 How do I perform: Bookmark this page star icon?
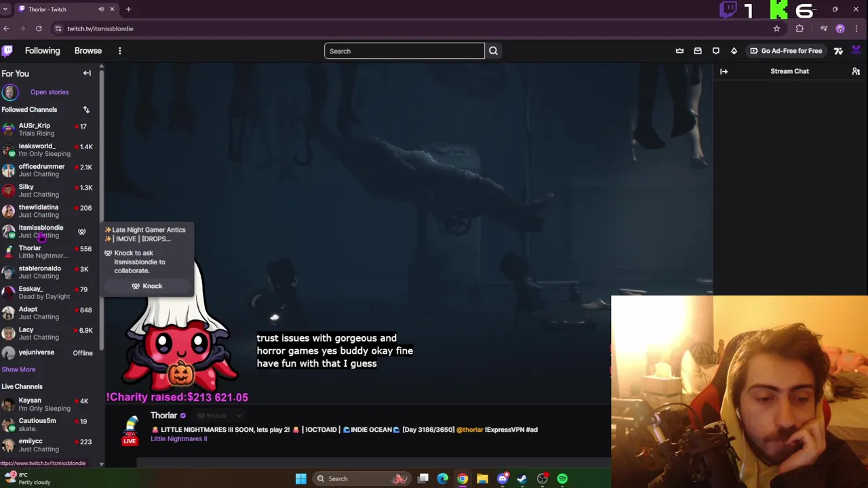(776, 28)
